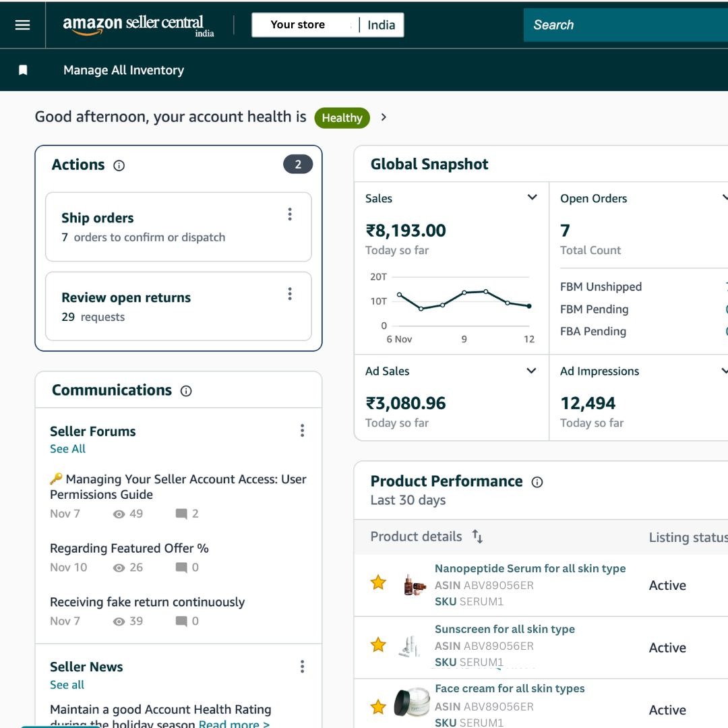
Task: Toggle favorite star for Face cream
Action: (x=378, y=707)
